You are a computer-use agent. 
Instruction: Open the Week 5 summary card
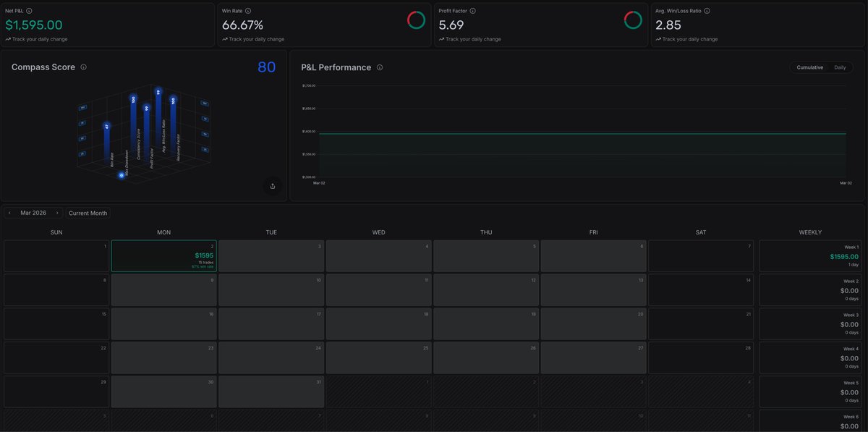pos(811,391)
